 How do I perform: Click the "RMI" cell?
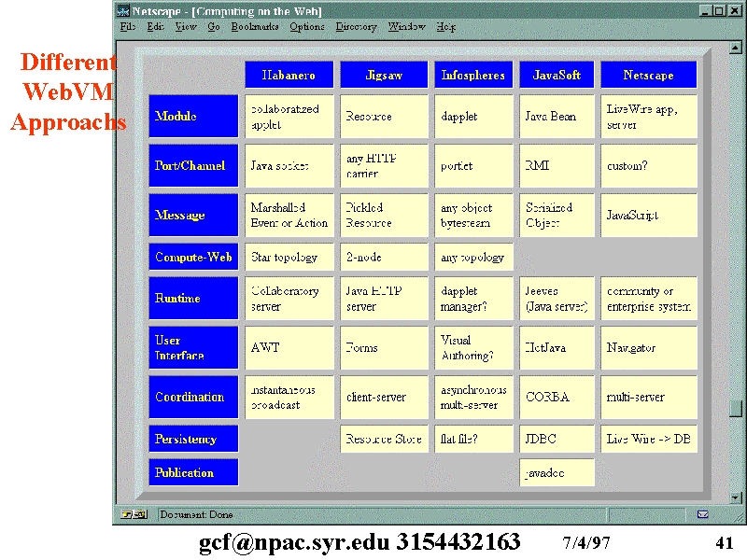click(x=557, y=166)
